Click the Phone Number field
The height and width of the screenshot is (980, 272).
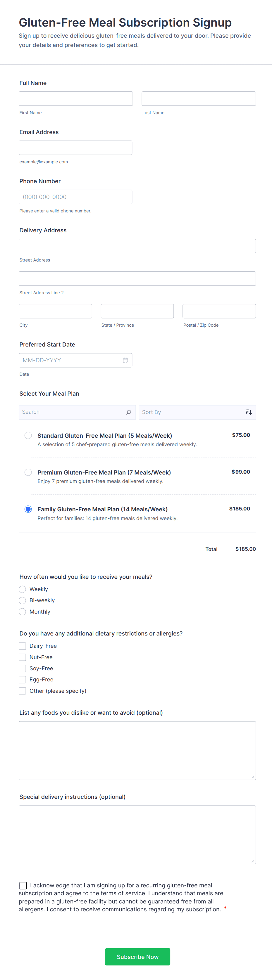(x=75, y=197)
